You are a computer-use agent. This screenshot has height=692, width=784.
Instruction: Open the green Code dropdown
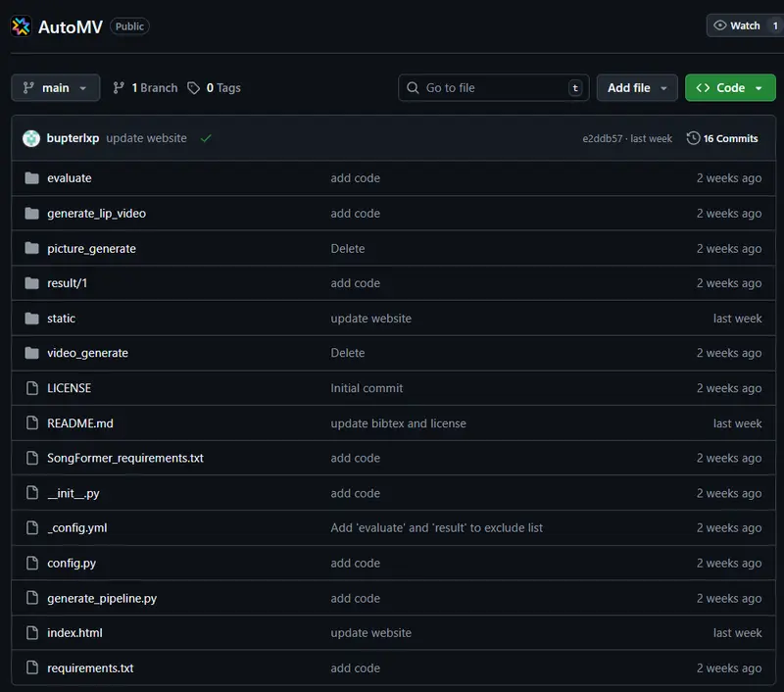729,88
